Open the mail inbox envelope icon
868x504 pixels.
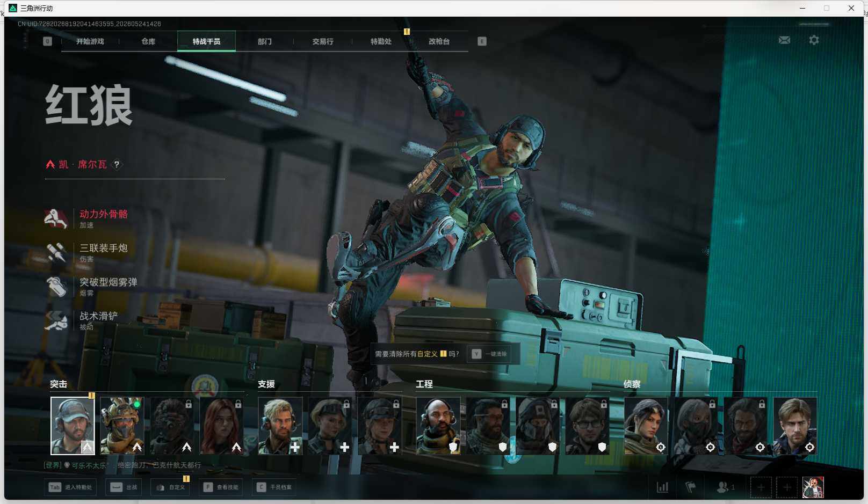784,40
